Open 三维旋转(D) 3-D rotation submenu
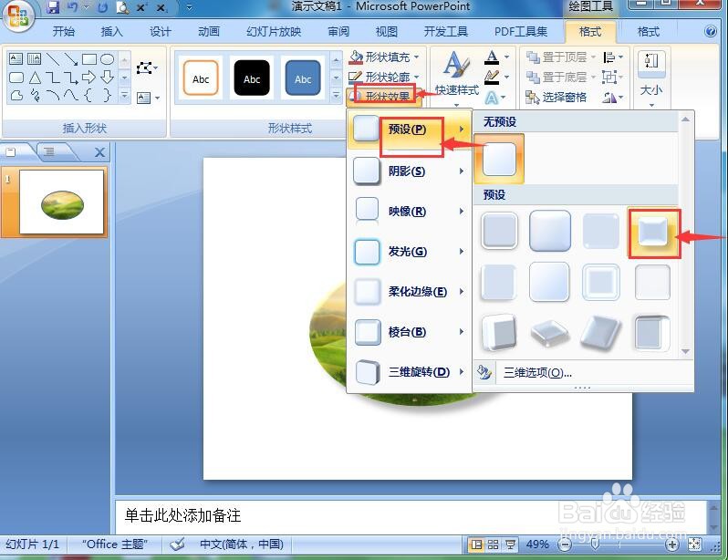728x560 pixels. 409,371
